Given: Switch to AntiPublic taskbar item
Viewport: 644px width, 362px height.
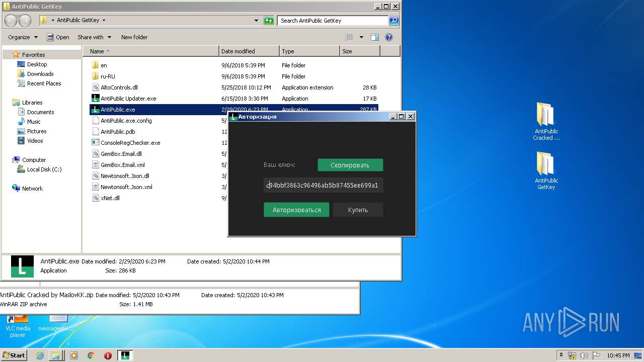Looking at the screenshot, I should pyautogui.click(x=125, y=355).
